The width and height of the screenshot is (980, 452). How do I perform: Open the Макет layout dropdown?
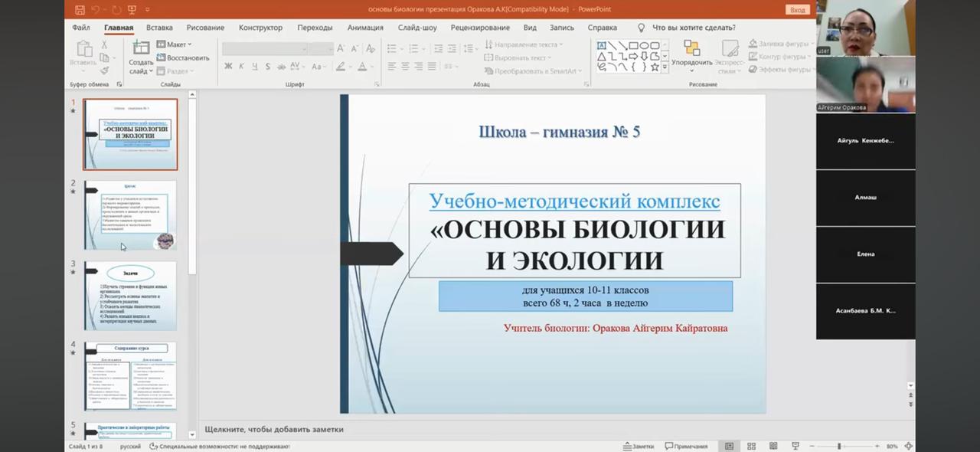pos(175,44)
